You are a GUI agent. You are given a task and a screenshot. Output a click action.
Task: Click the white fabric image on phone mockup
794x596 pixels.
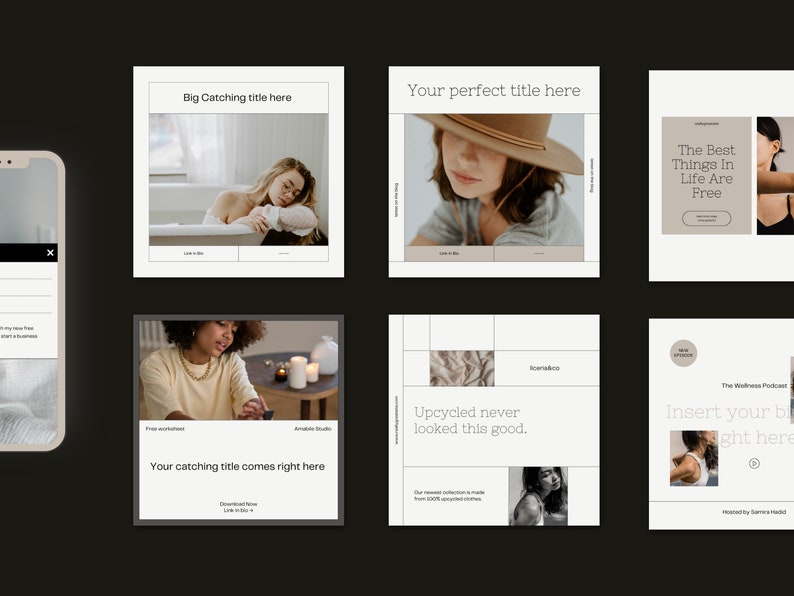click(29, 403)
